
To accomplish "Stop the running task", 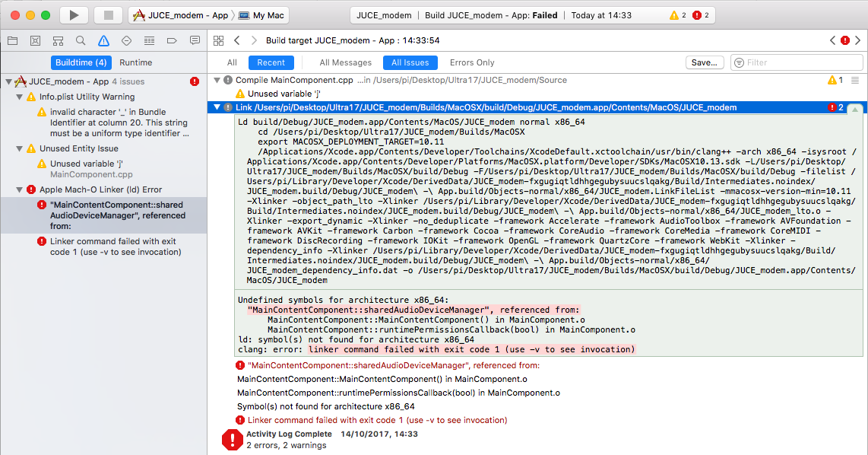I will [109, 15].
